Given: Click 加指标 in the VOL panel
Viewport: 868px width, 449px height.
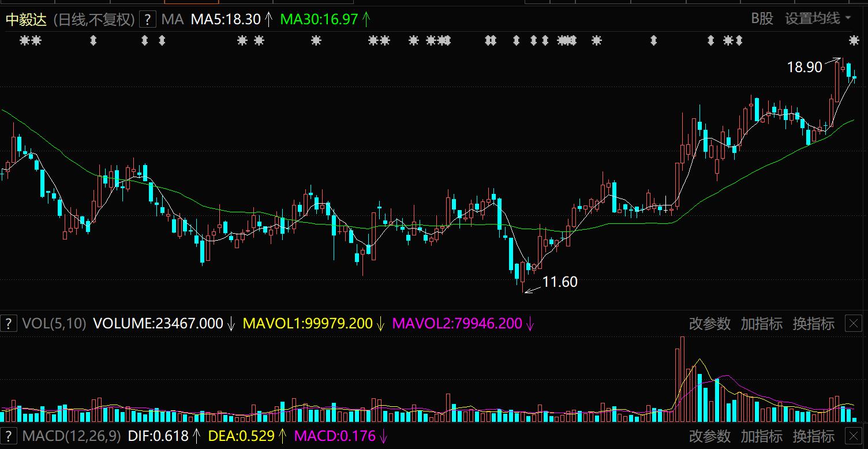Looking at the screenshot, I should click(x=762, y=324).
